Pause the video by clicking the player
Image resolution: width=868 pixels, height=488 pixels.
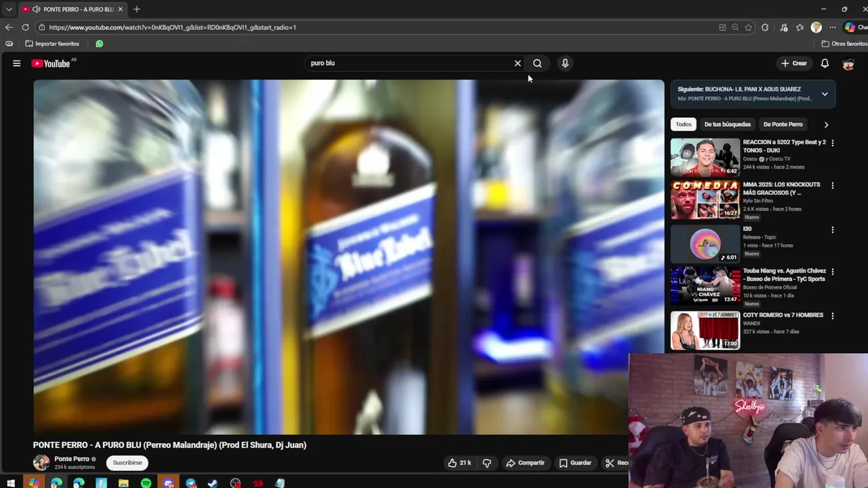(x=349, y=257)
